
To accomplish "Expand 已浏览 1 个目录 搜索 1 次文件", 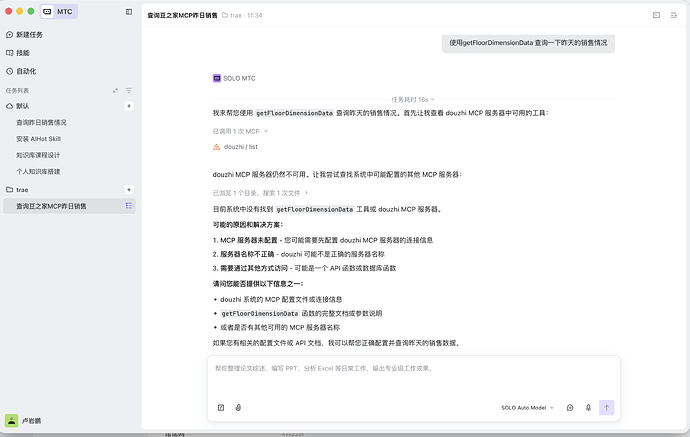I will pyautogui.click(x=260, y=193).
